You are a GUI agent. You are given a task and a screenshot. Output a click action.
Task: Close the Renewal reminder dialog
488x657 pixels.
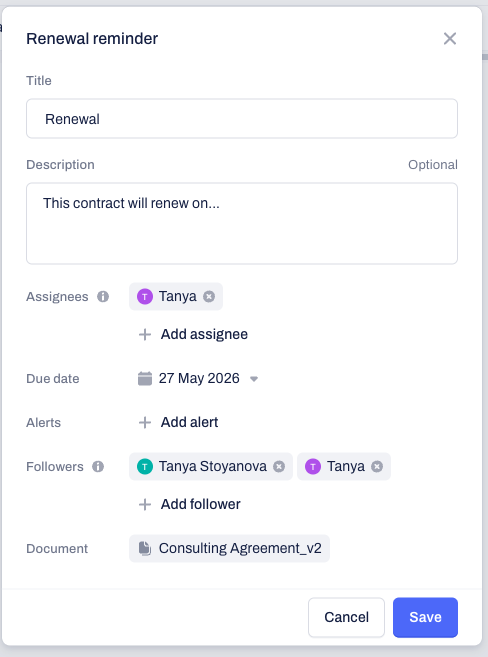[x=450, y=39]
